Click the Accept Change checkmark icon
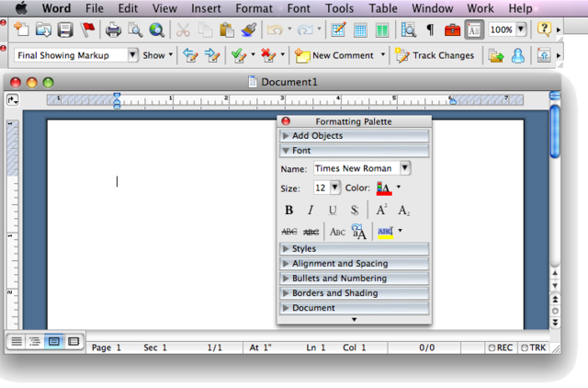 [239, 55]
